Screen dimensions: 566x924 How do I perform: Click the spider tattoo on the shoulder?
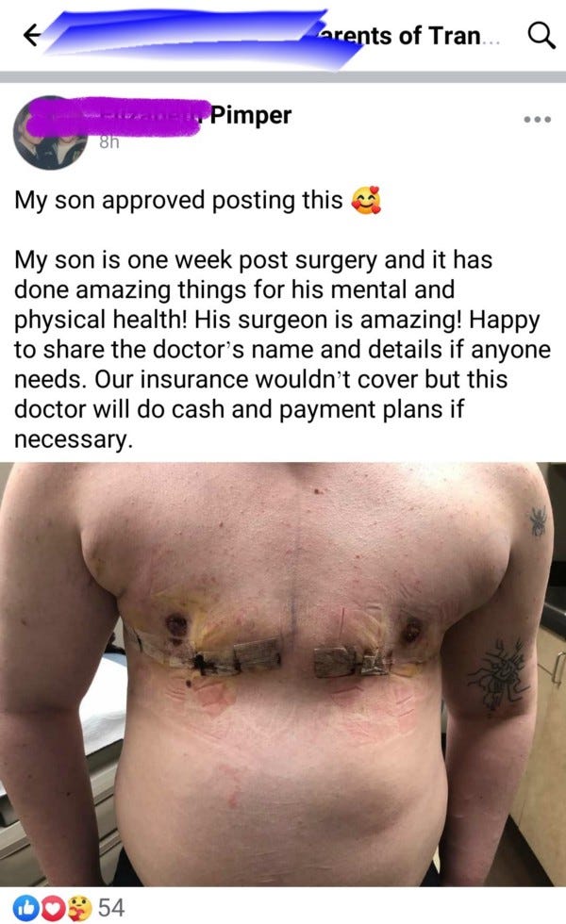(539, 520)
